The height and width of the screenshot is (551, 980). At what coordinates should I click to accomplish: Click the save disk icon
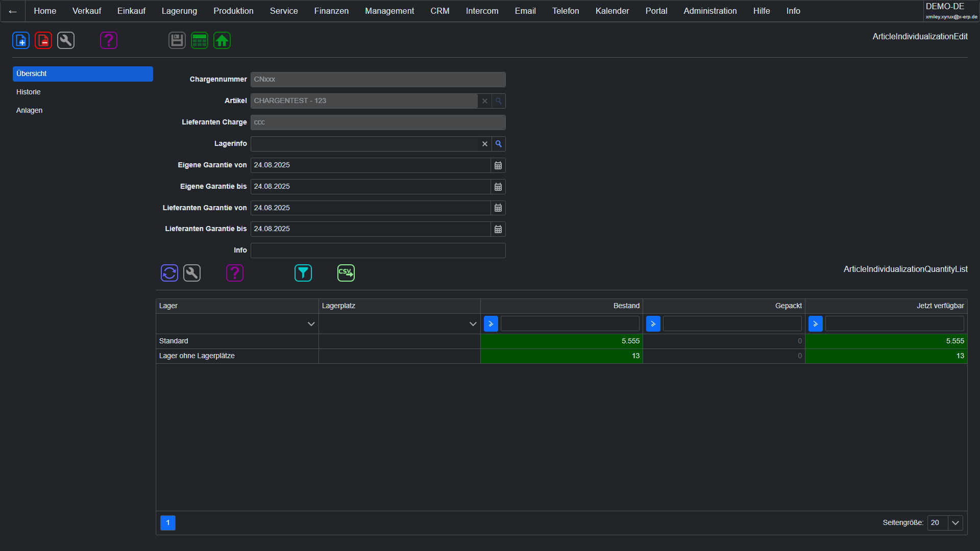[177, 40]
